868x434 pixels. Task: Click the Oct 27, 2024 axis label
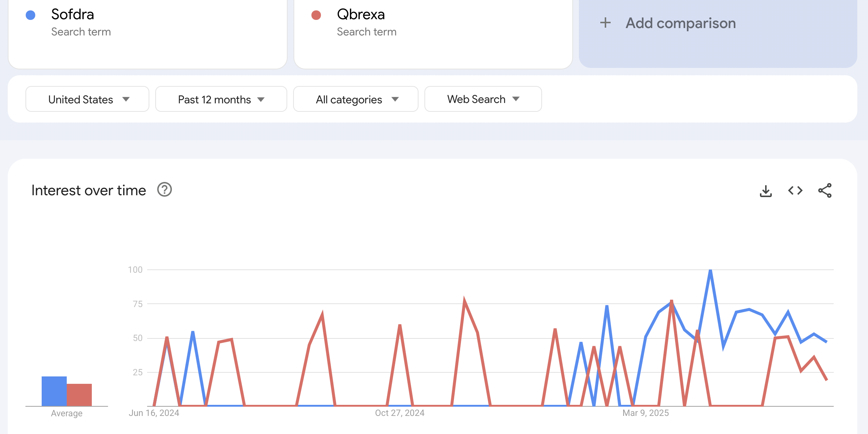(x=399, y=413)
